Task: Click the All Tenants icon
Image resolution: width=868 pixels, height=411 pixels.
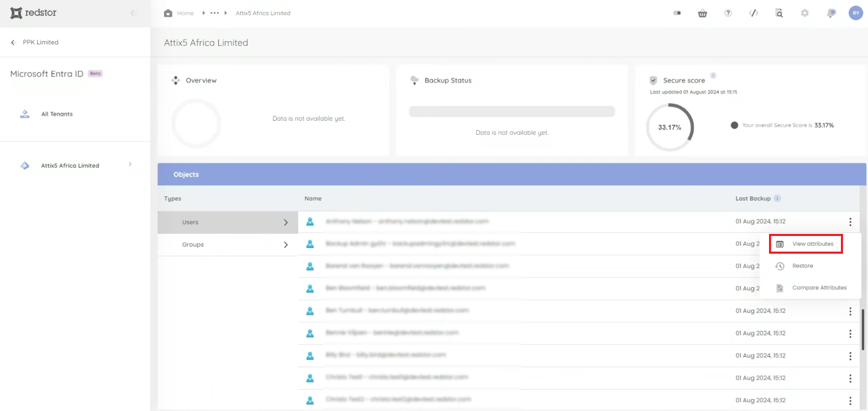Action: point(24,114)
